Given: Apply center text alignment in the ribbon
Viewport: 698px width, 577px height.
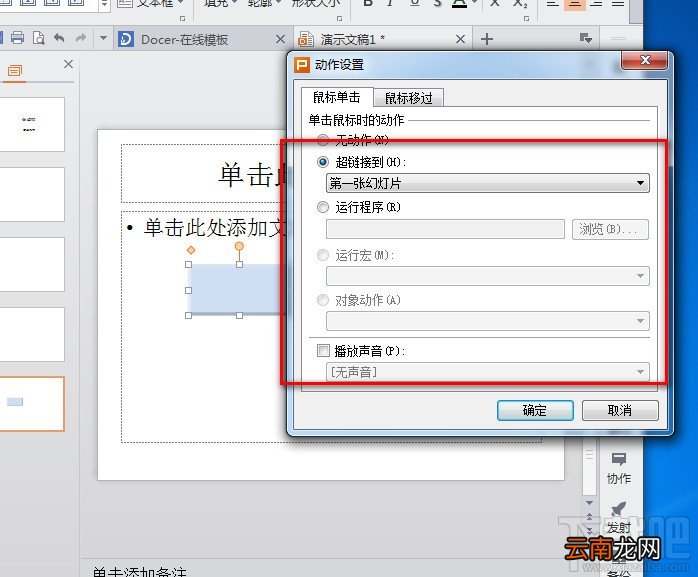Looking at the screenshot, I should coord(574,4).
